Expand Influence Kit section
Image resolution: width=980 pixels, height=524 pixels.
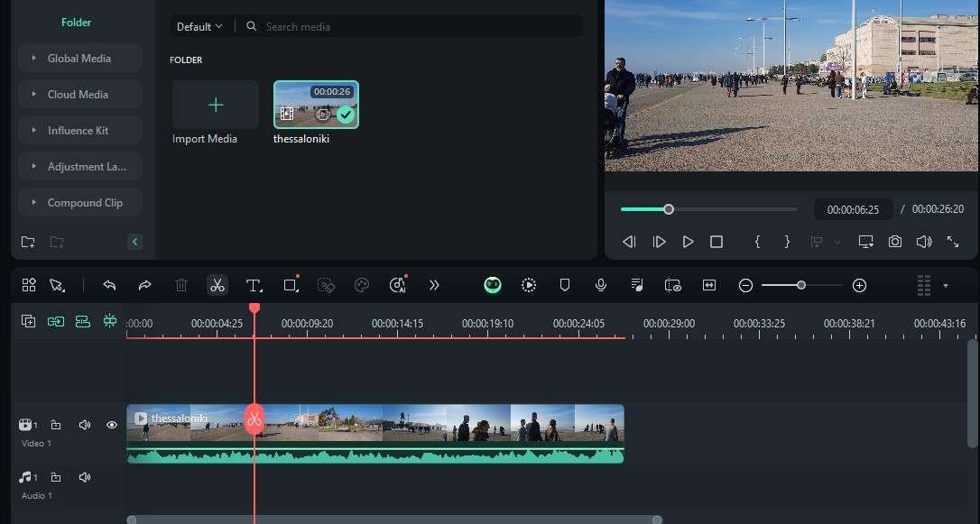(x=80, y=131)
